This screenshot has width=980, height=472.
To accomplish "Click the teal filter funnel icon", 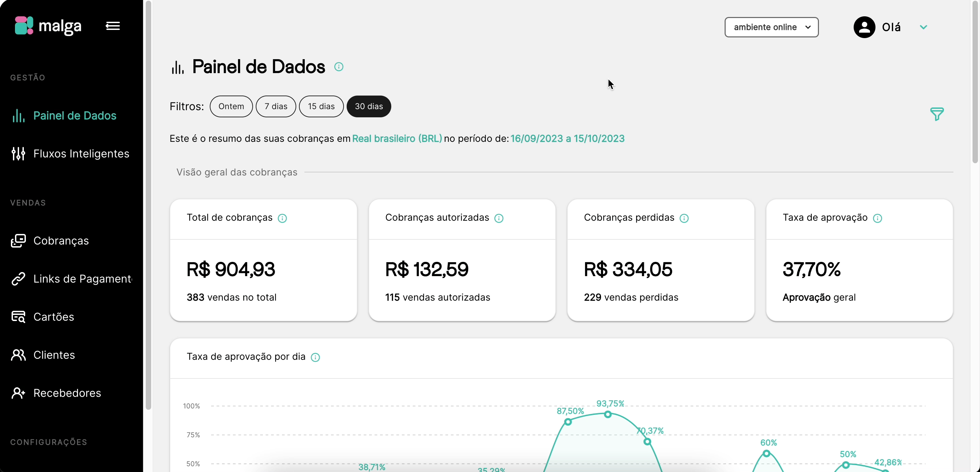I will pos(937,114).
